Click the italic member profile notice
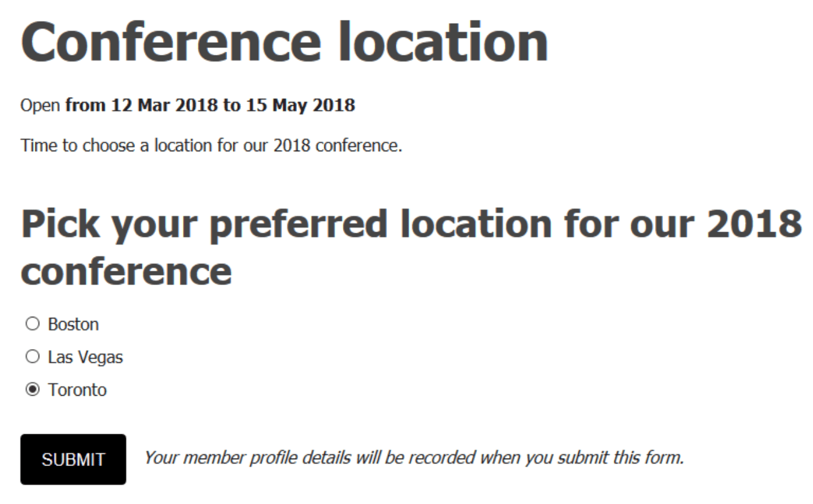 (x=414, y=459)
